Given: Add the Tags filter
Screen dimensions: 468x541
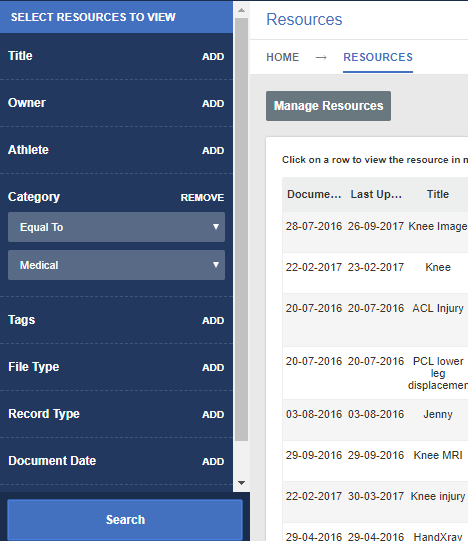Looking at the screenshot, I should [x=213, y=321].
